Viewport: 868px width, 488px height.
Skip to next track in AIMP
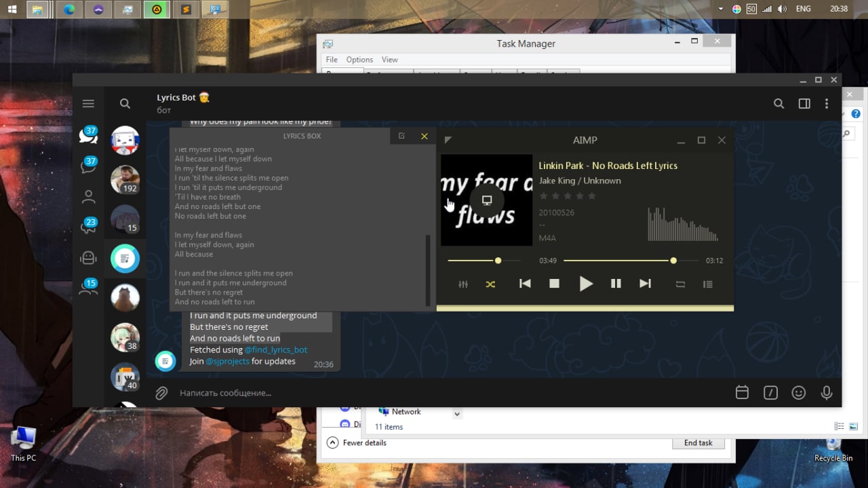pos(645,284)
